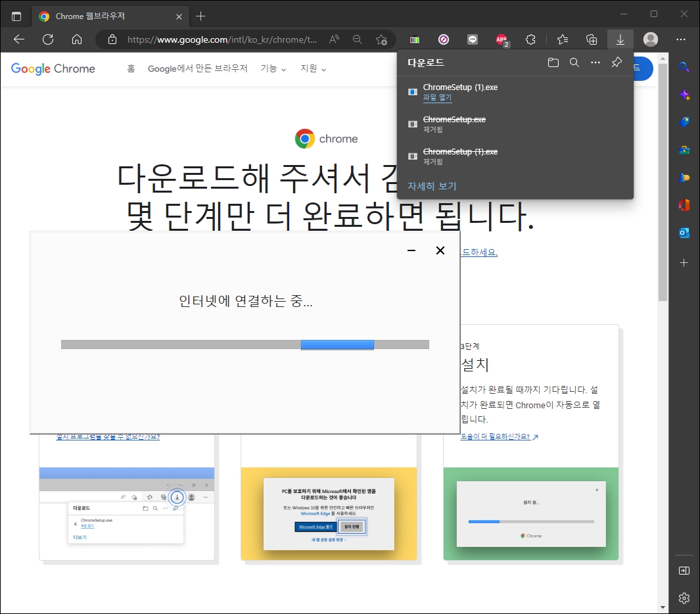The width and height of the screenshot is (700, 614).
Task: Toggle the Downloads toolbar button
Action: pyautogui.click(x=620, y=39)
